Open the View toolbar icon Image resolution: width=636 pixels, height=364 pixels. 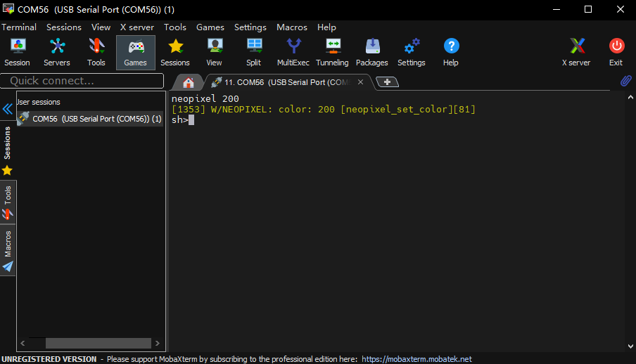[x=214, y=52]
